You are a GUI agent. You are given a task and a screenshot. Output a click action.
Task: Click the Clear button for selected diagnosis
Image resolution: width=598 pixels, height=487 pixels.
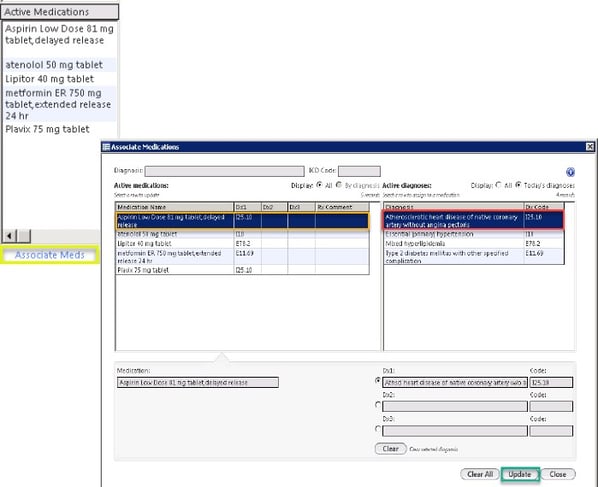pos(391,449)
